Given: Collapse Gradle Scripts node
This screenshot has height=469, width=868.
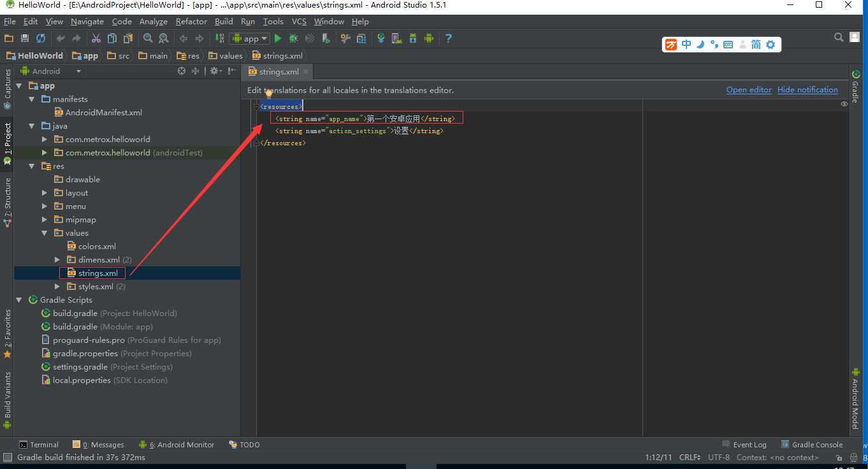Looking at the screenshot, I should click(18, 299).
